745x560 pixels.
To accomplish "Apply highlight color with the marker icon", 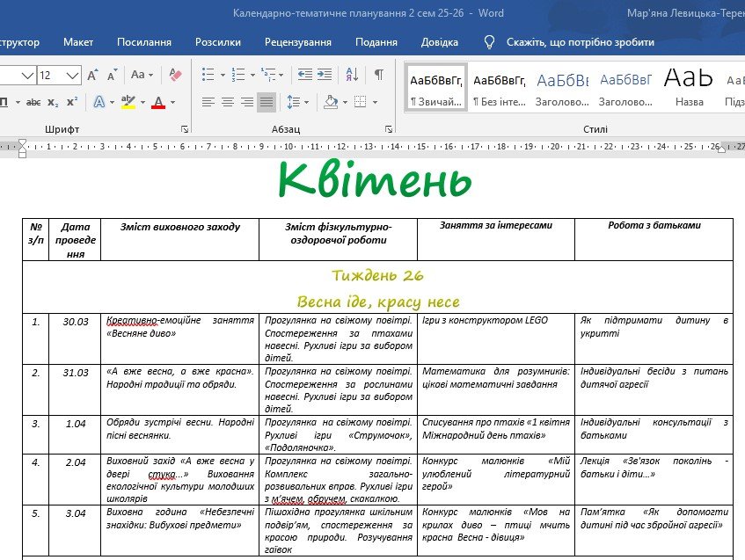I will click(128, 102).
